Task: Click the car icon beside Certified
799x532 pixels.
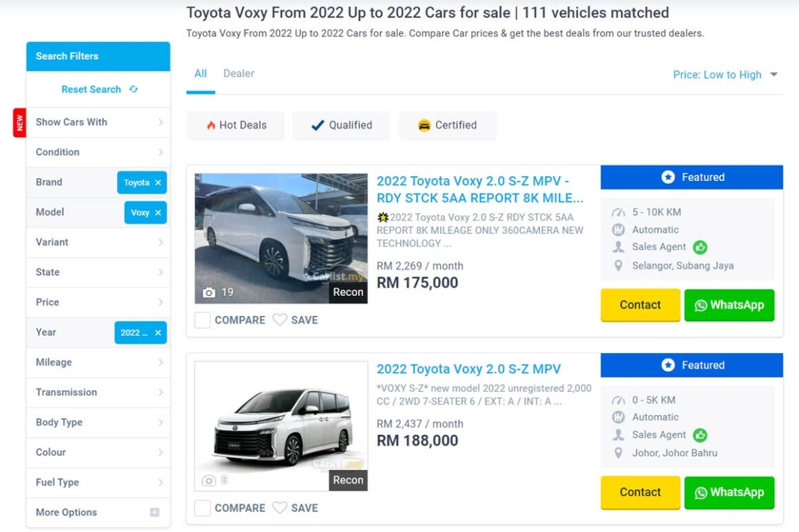Action: tap(425, 125)
